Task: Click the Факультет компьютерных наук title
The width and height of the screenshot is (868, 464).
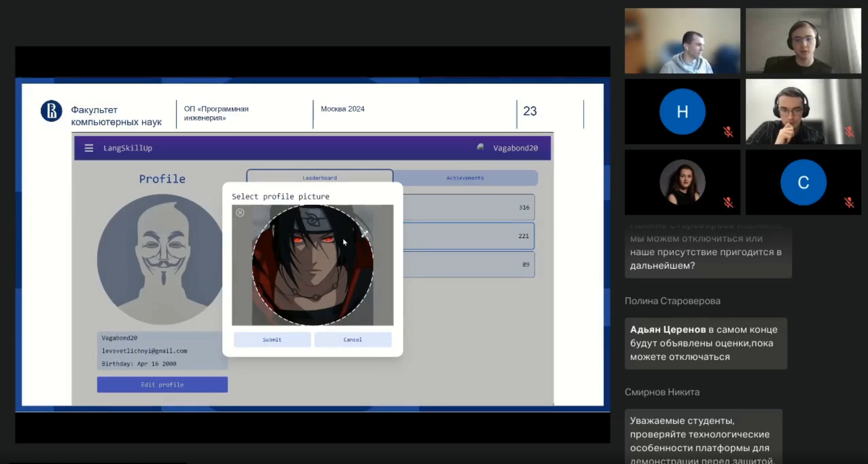Action: (x=116, y=116)
